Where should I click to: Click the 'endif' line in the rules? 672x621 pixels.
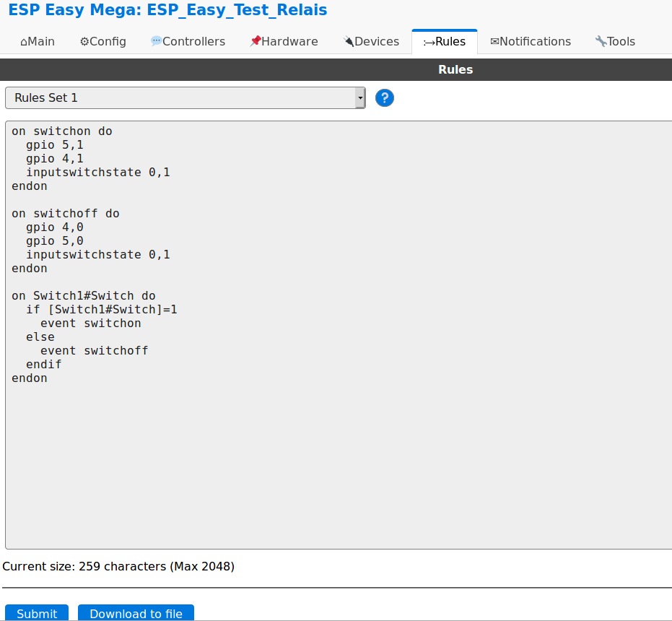point(44,365)
